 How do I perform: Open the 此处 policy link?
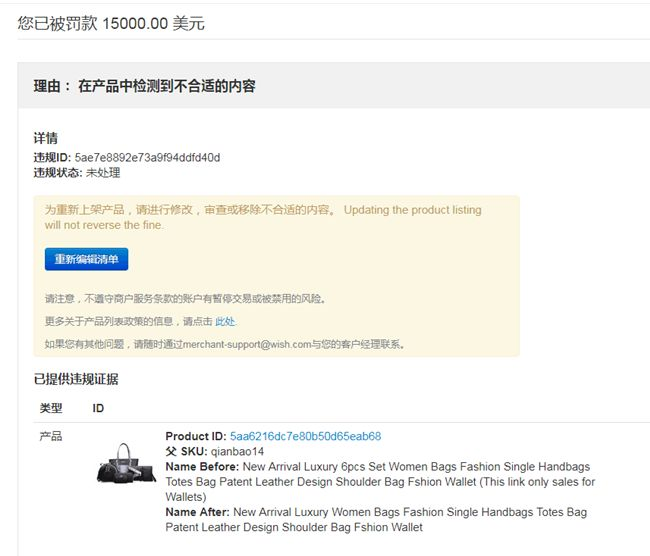click(225, 321)
